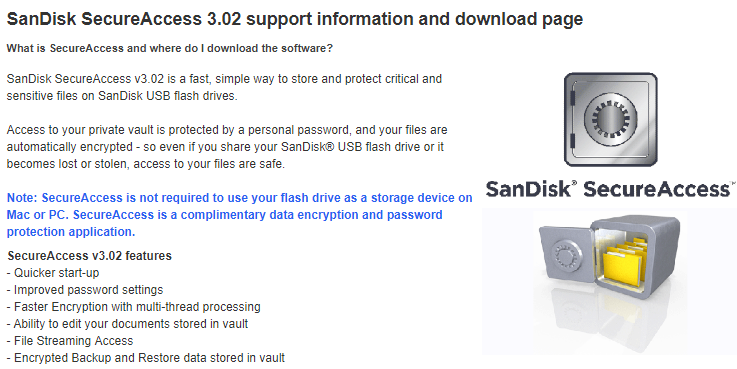The height and width of the screenshot is (369, 737).
Task: Click the blue Note about SecureAccess
Action: point(239,215)
